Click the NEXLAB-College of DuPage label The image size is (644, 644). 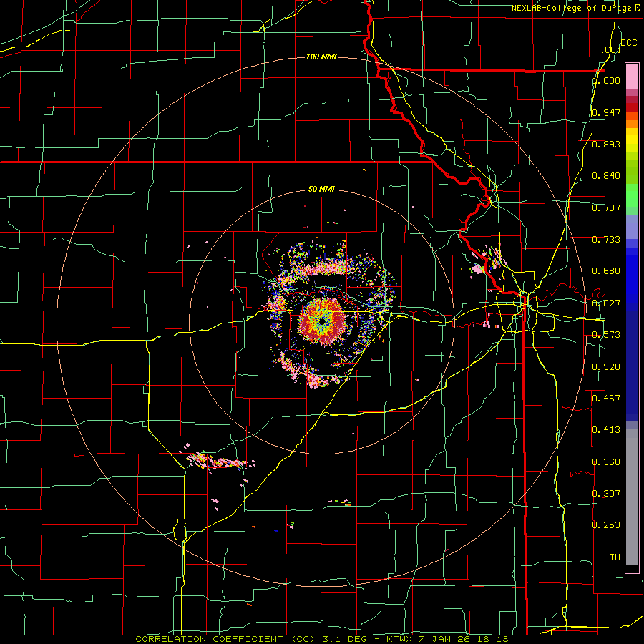[x=576, y=8]
